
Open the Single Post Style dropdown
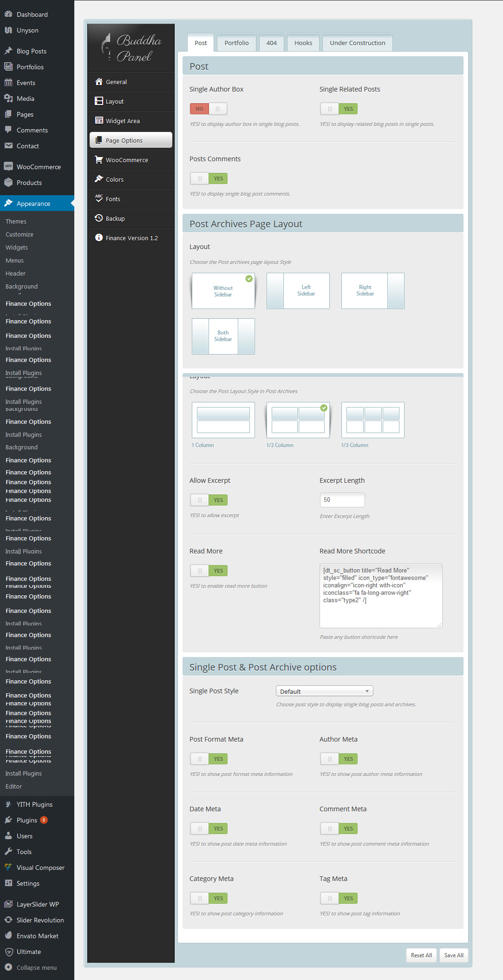[324, 691]
